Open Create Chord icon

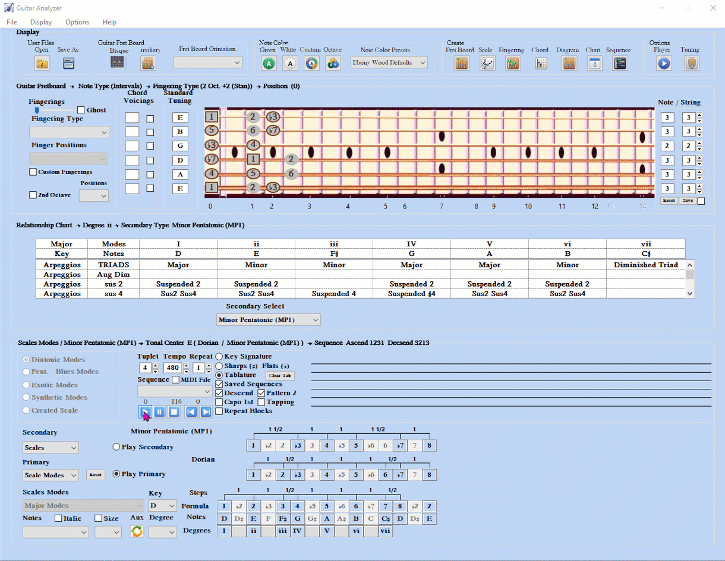(541, 63)
